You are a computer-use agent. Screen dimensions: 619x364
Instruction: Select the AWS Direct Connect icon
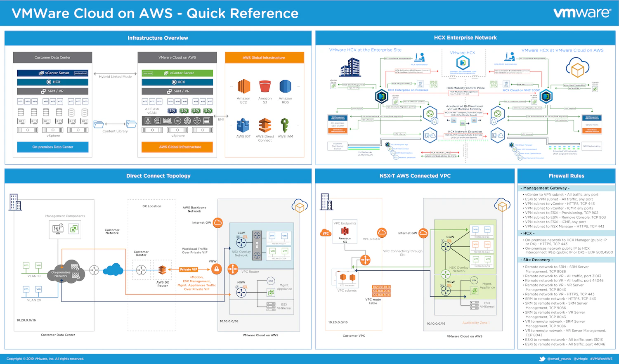coord(265,125)
